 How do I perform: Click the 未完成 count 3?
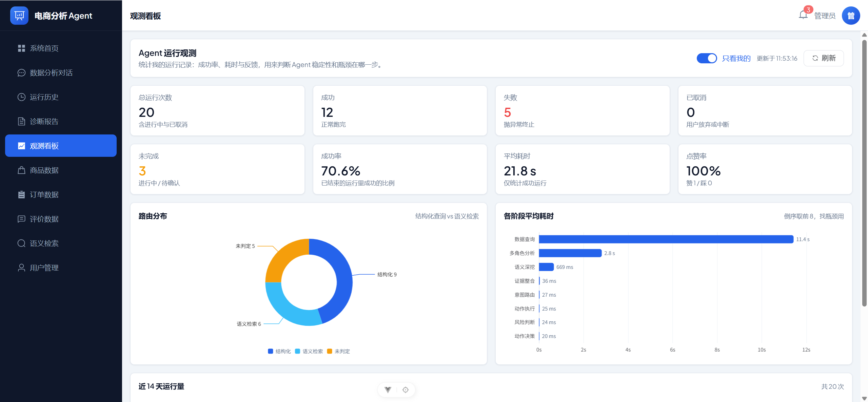click(x=142, y=171)
